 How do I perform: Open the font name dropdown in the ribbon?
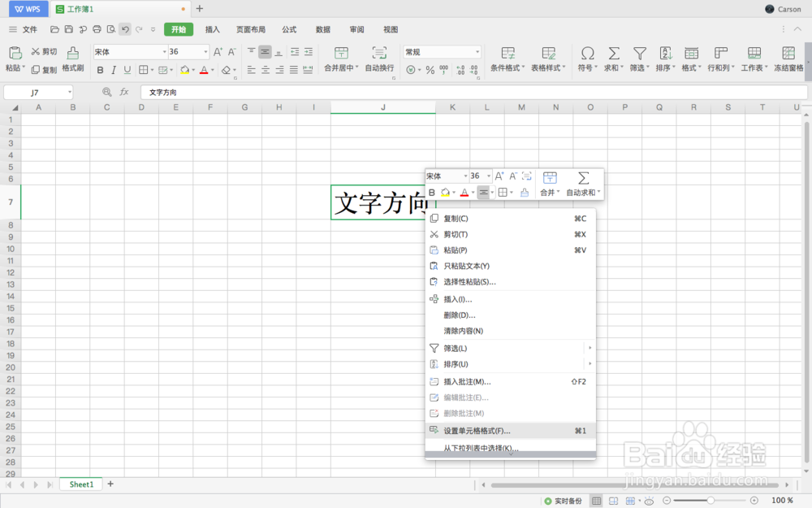click(165, 51)
